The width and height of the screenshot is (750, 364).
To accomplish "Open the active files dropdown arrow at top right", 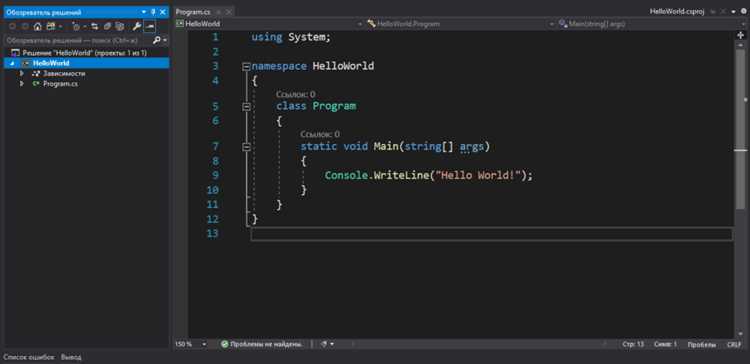I will pyautogui.click(x=733, y=12).
